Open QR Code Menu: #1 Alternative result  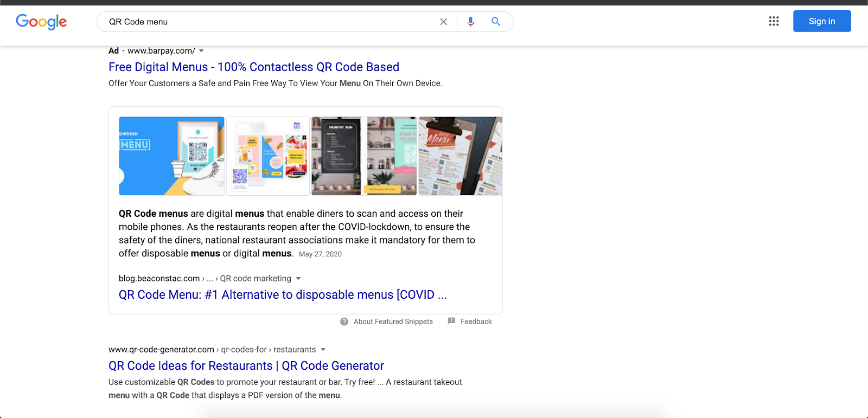pos(283,295)
